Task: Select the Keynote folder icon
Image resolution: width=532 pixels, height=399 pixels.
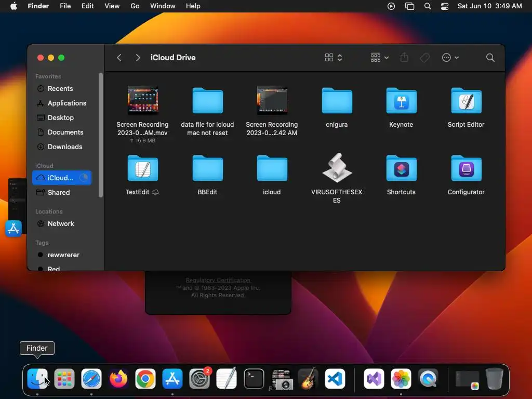Action: click(x=402, y=101)
